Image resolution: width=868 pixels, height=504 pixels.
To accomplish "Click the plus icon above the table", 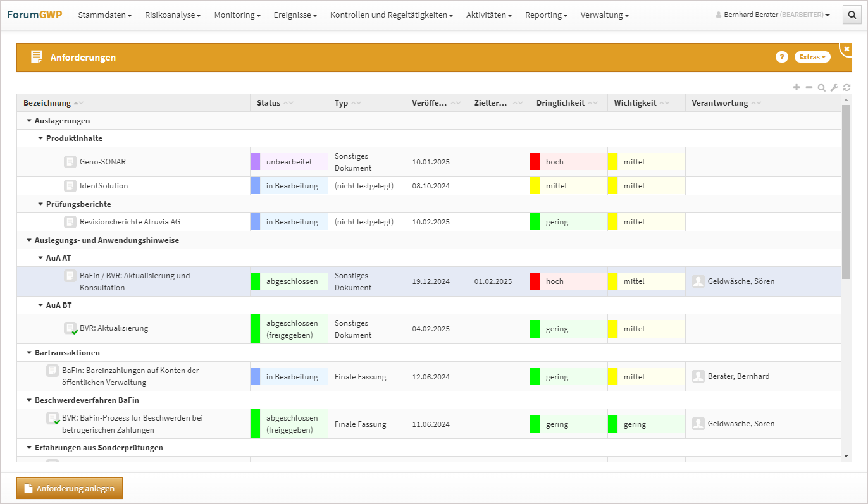I will coord(797,87).
